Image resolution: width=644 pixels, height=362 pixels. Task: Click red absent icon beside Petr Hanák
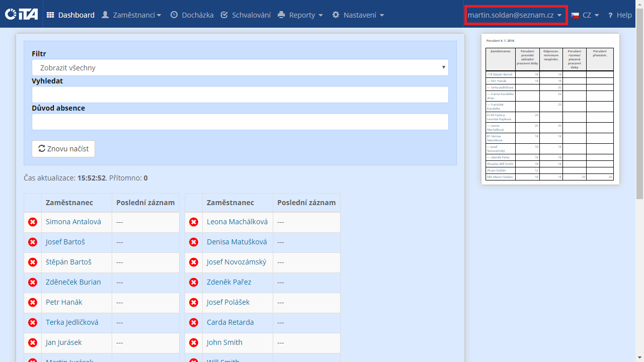(33, 302)
